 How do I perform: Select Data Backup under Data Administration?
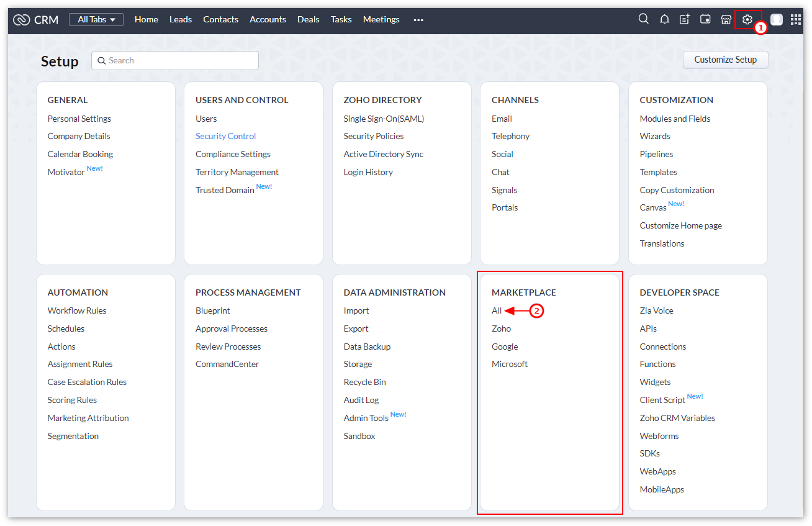(x=367, y=347)
